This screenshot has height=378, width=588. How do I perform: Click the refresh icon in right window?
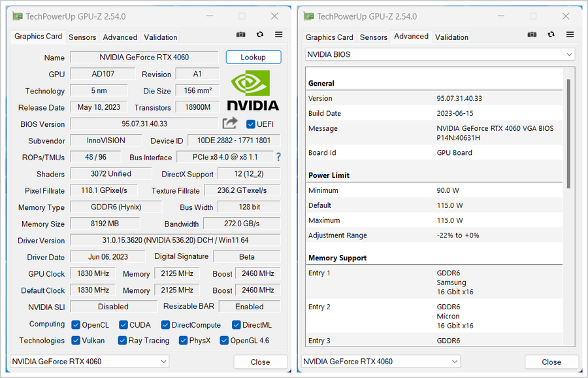pos(551,35)
